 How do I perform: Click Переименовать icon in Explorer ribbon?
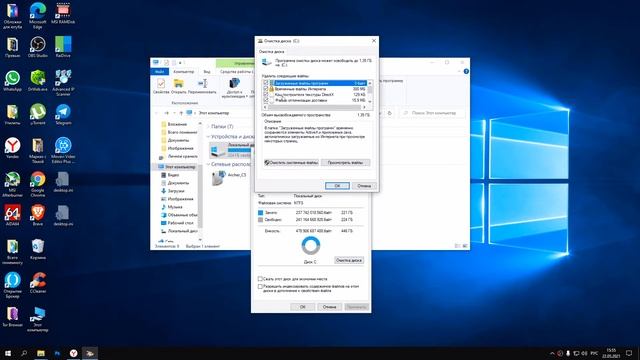click(x=202, y=87)
